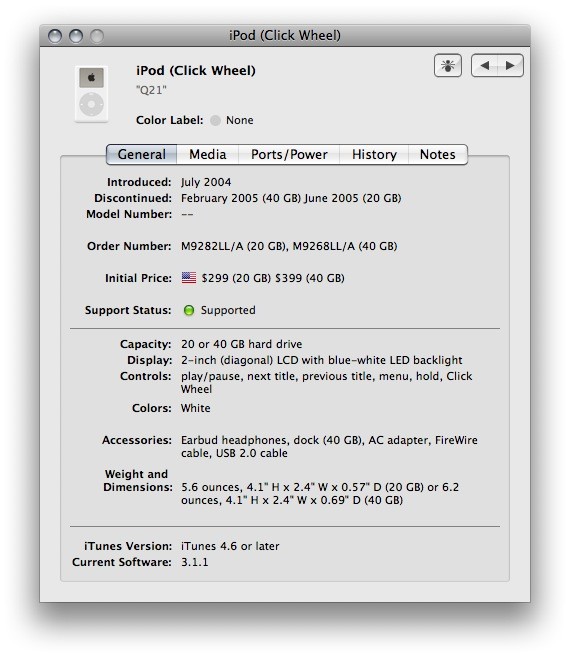
Task: Click the Colors value "White"
Action: pyautogui.click(x=196, y=408)
